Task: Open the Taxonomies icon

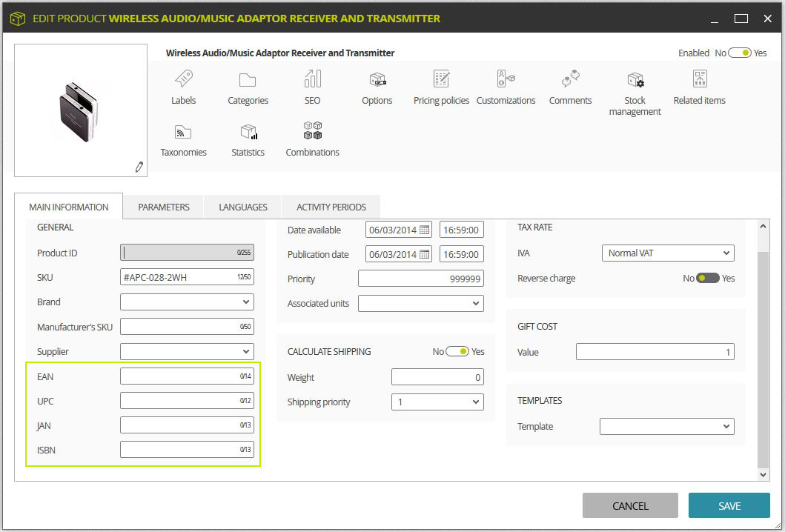Action: [183, 132]
